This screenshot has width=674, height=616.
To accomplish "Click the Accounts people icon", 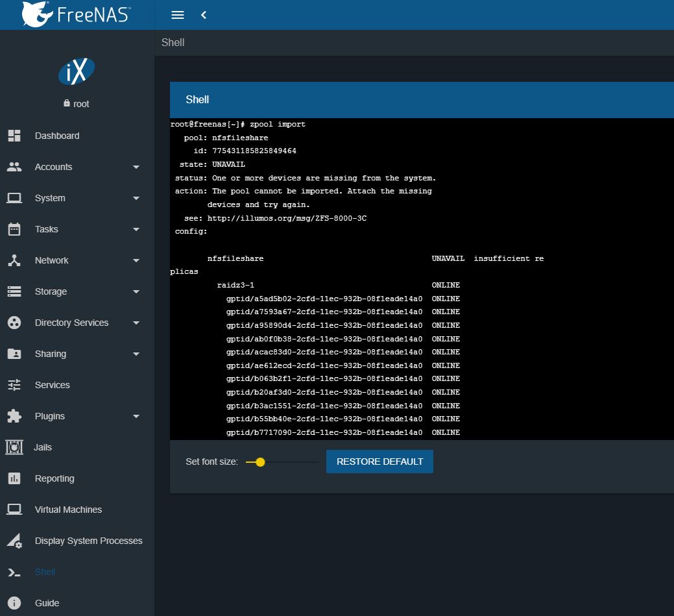I will pos(14,167).
